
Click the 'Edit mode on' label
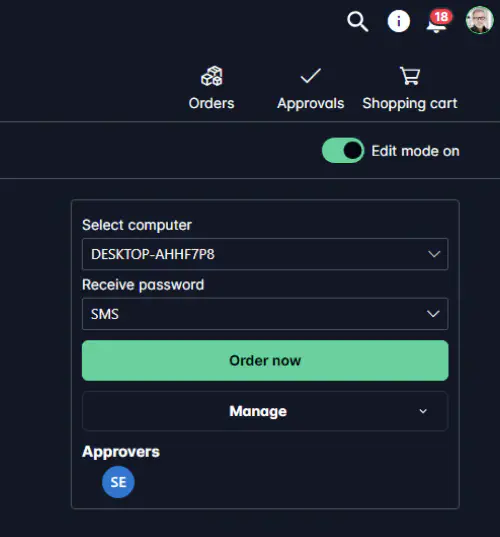[x=415, y=151]
